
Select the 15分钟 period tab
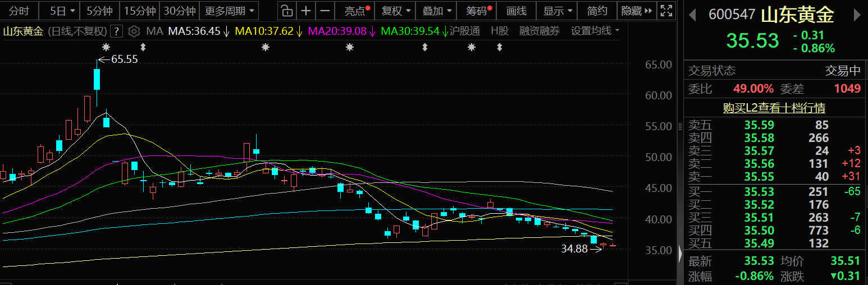(140, 11)
